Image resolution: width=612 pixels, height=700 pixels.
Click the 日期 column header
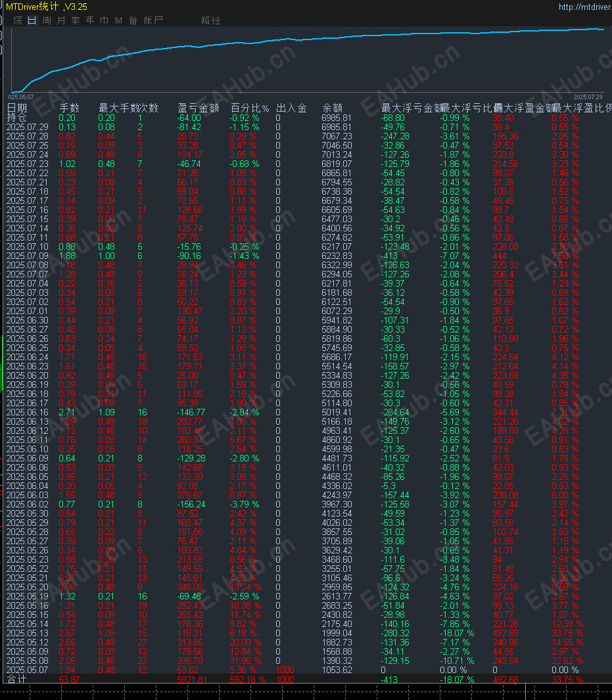(17, 108)
